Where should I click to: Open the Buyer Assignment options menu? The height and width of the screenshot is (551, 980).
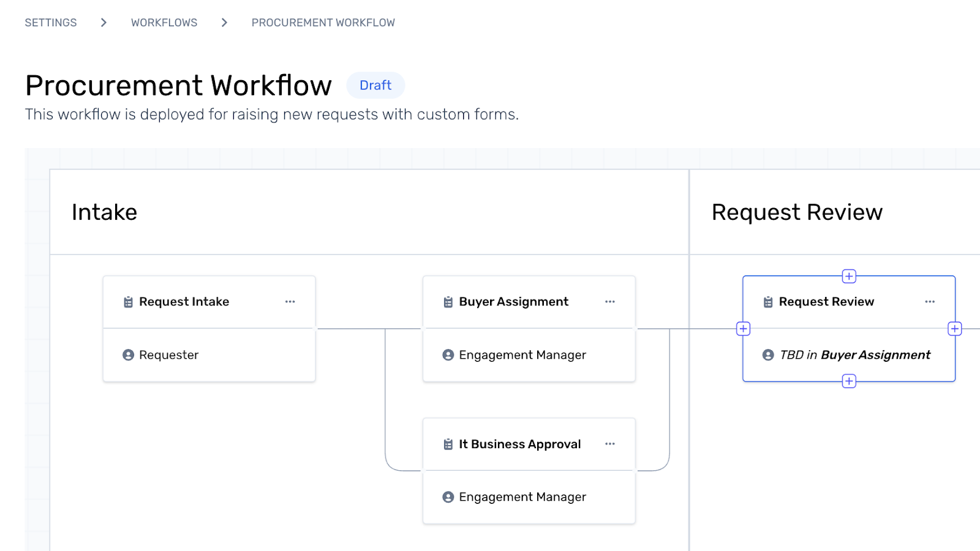pyautogui.click(x=610, y=302)
